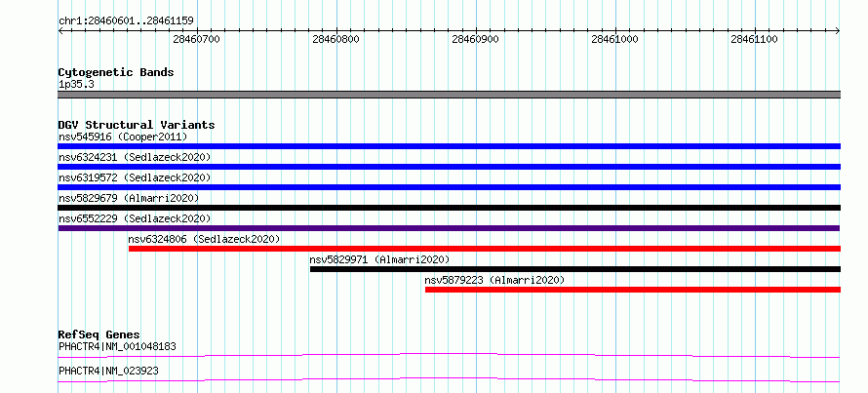Open variant label nsv6324231 (Sedlazeck2020)

click(x=135, y=157)
